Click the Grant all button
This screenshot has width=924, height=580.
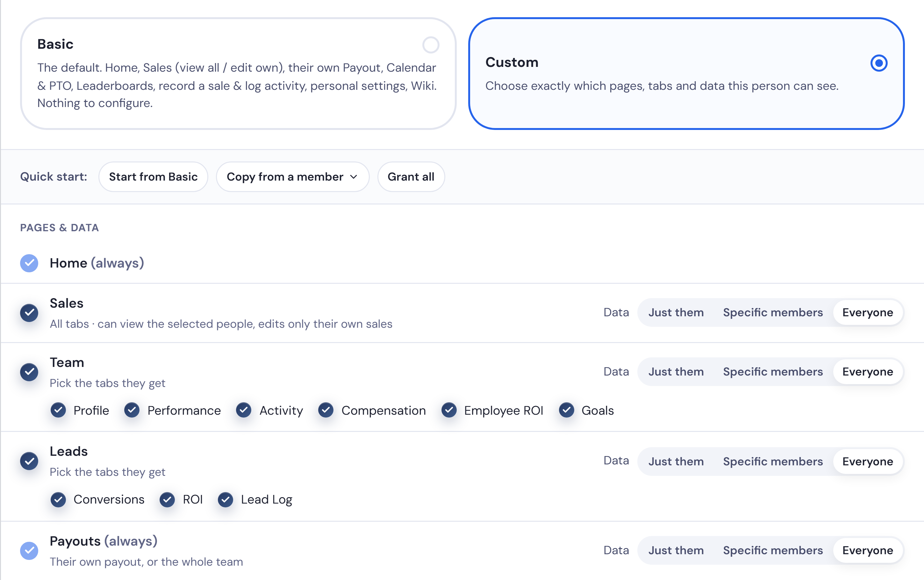point(411,177)
